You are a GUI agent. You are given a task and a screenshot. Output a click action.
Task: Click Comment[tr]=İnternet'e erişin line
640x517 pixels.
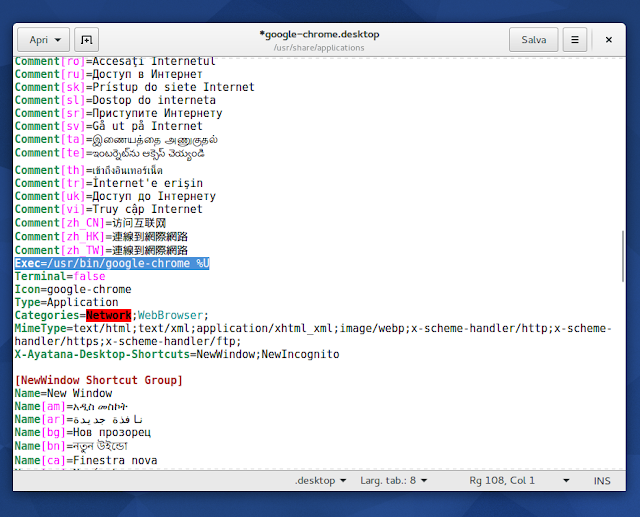[109, 183]
